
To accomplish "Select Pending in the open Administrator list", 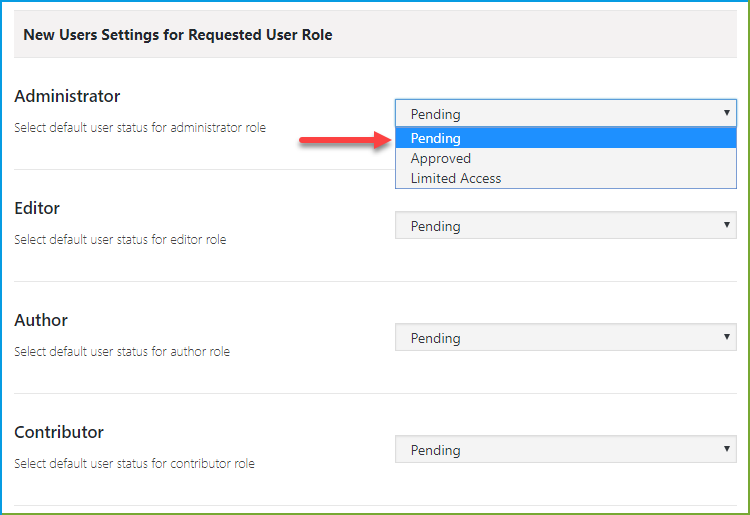I will pos(436,139).
